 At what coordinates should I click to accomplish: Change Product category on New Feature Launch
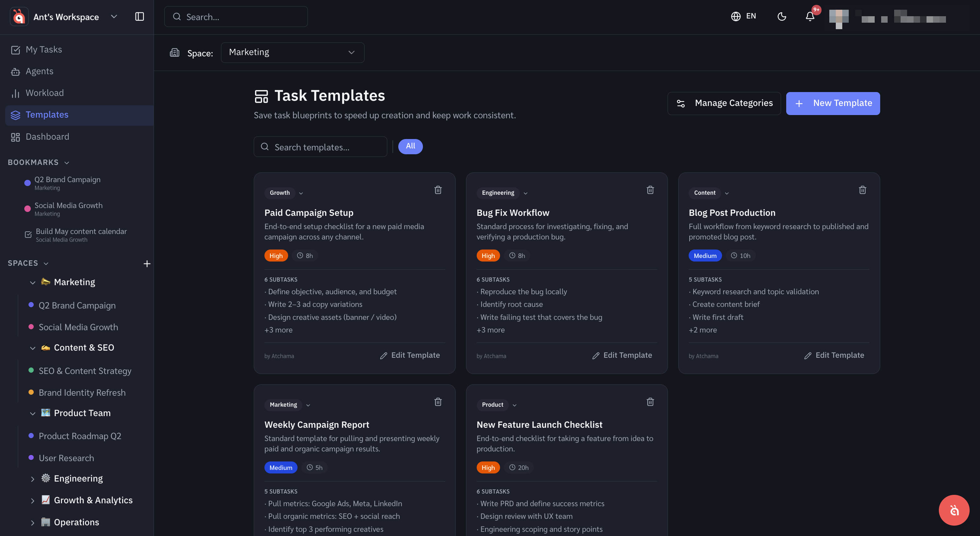(497, 405)
